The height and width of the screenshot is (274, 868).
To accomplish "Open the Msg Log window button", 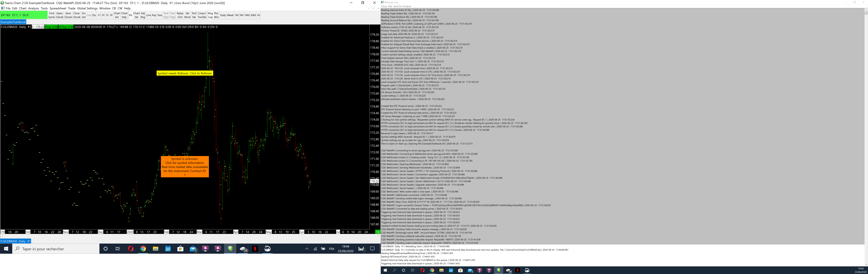I will click(x=210, y=15).
